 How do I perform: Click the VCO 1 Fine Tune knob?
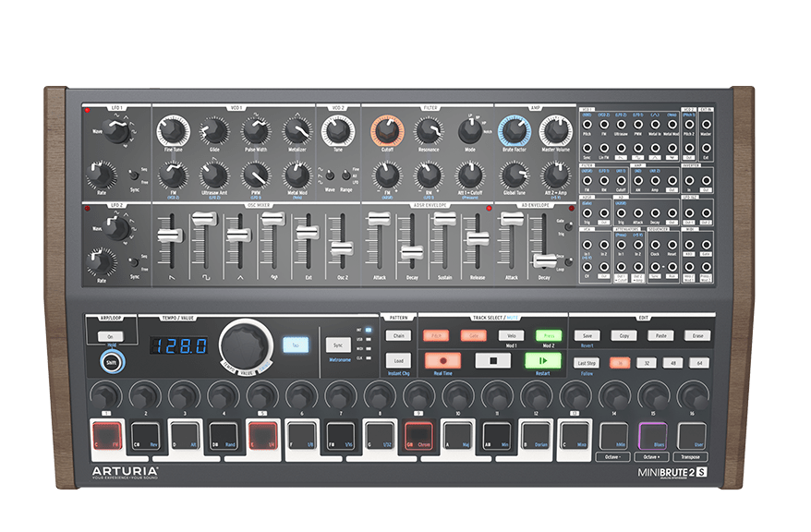173,130
